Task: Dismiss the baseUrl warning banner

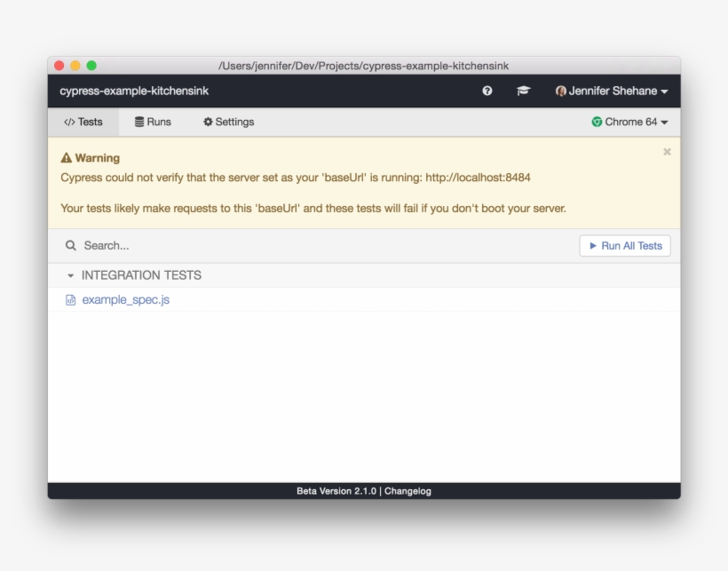Action: pyautogui.click(x=667, y=152)
